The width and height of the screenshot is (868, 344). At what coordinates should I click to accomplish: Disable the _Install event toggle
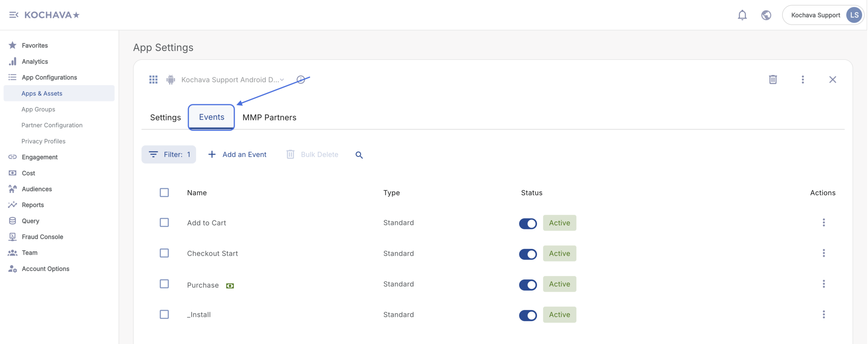point(528,315)
